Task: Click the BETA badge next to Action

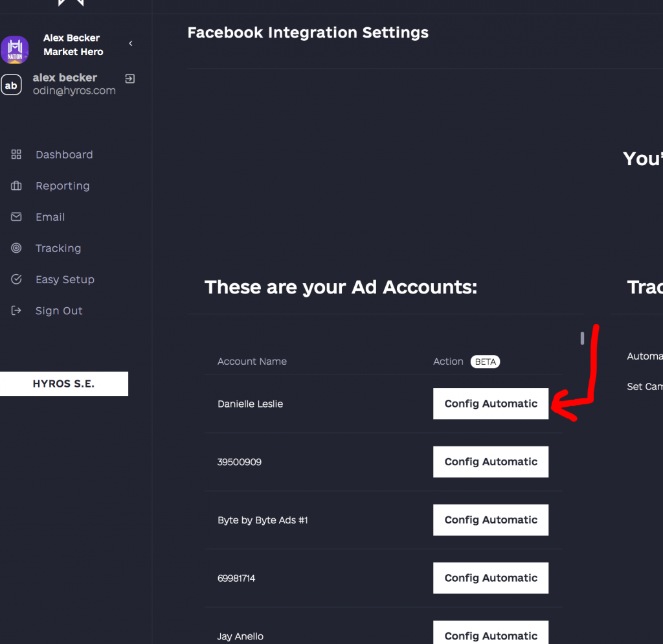Action: [x=486, y=362]
